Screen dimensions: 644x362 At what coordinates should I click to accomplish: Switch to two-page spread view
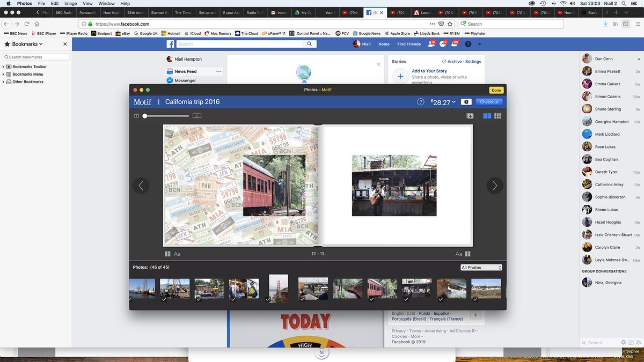(487, 115)
